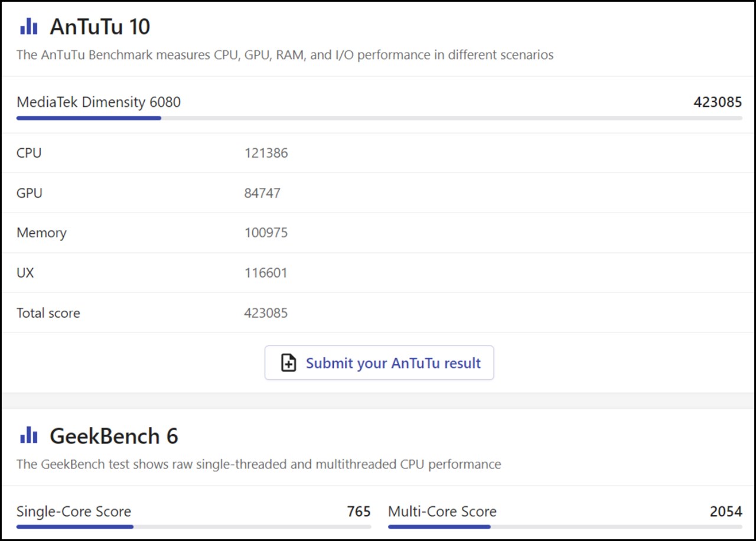756x541 pixels.
Task: Click the CPU row score 121386
Action: pyautogui.click(x=266, y=153)
